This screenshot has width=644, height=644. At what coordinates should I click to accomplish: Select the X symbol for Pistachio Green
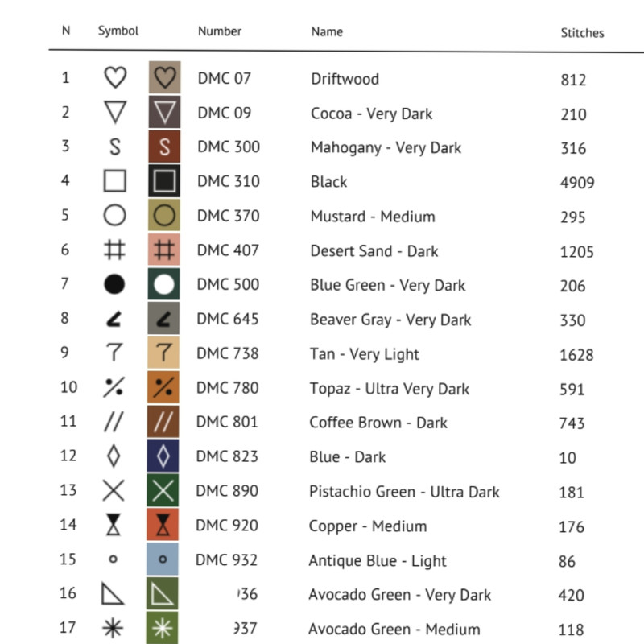click(114, 490)
